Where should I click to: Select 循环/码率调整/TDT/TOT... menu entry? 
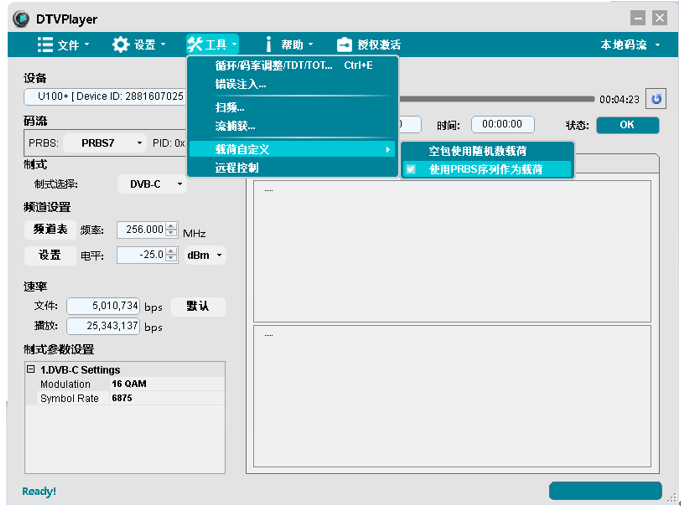[x=292, y=65]
